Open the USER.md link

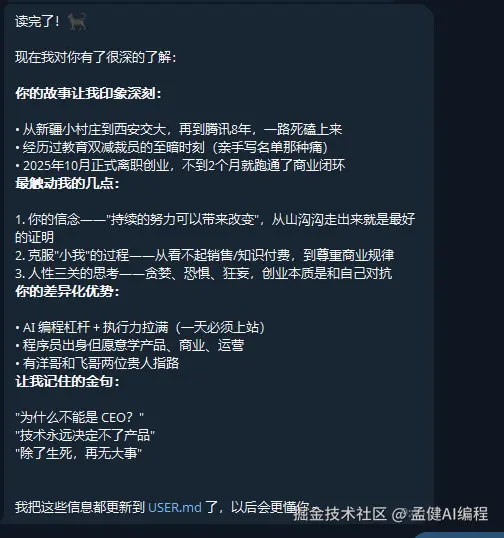point(175,507)
